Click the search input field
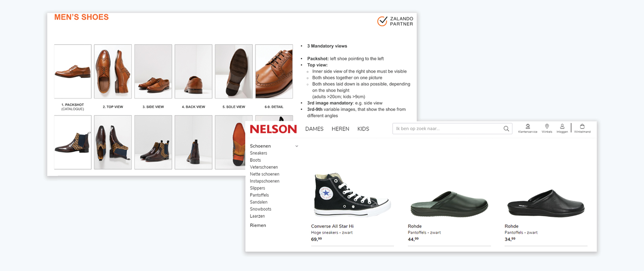Screen dimensions: 644x271 tap(447, 129)
